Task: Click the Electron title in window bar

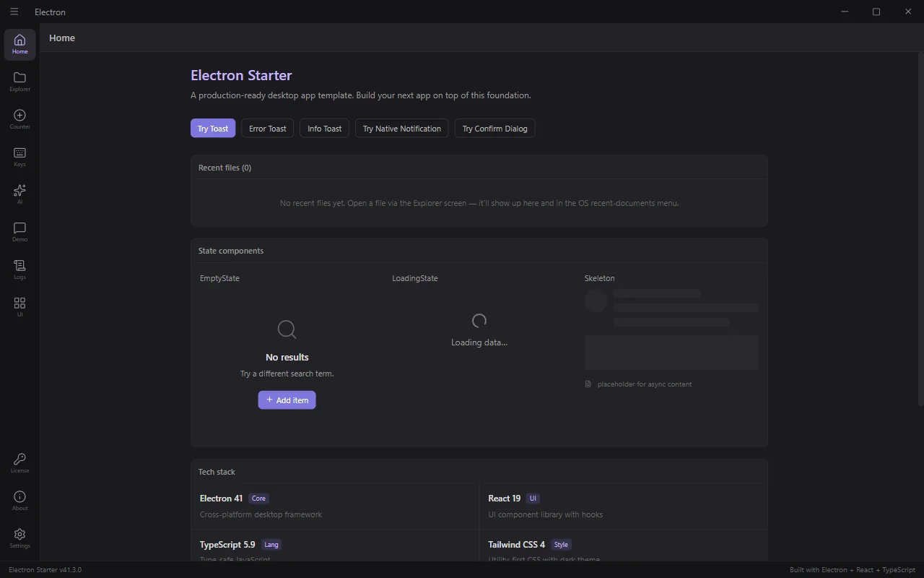Action: point(50,12)
